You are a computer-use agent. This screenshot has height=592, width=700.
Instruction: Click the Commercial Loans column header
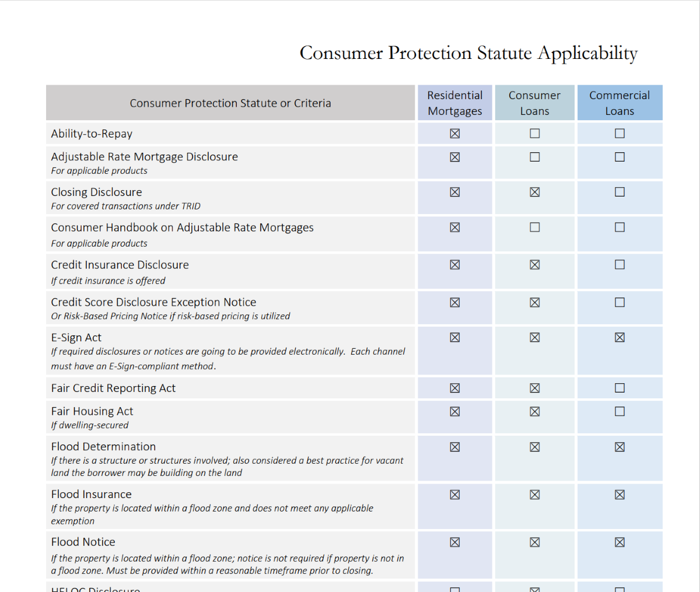(619, 103)
